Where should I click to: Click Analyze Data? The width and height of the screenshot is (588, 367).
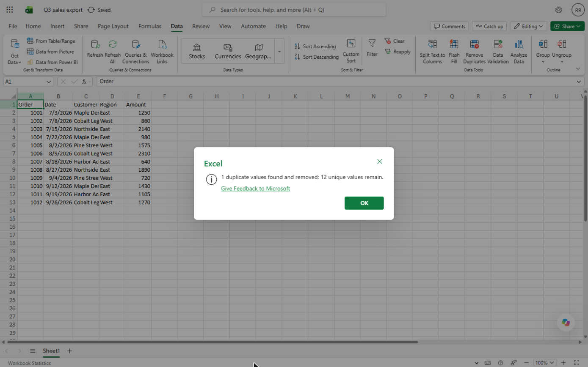pyautogui.click(x=519, y=52)
